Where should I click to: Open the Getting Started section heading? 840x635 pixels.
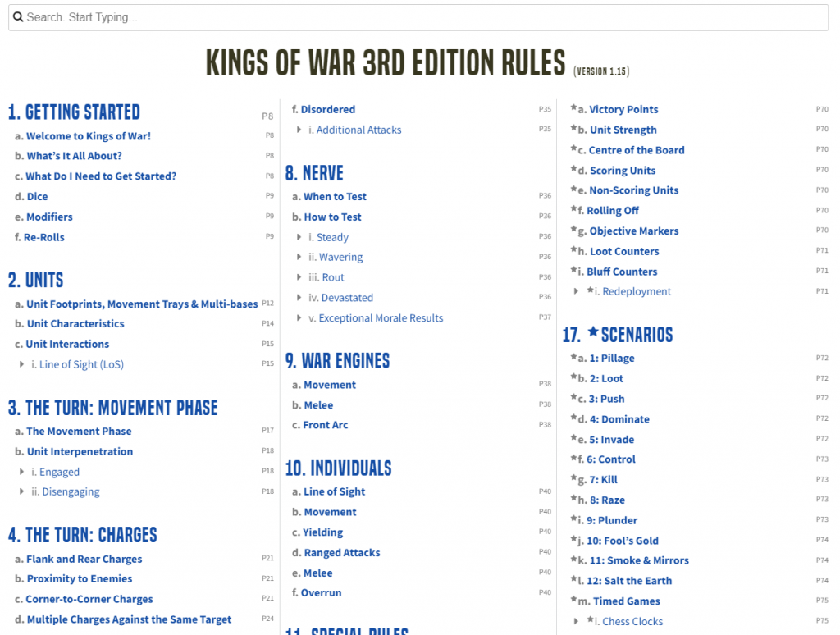tap(74, 112)
